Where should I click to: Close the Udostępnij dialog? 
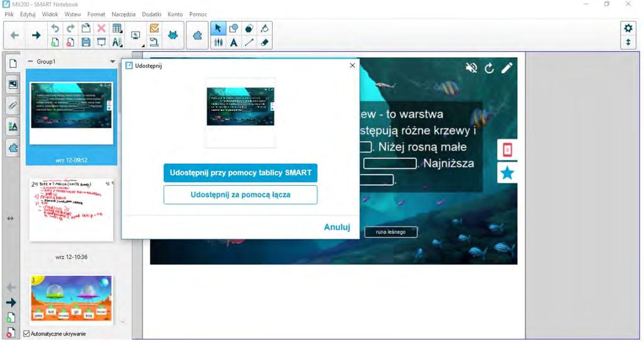pos(352,66)
